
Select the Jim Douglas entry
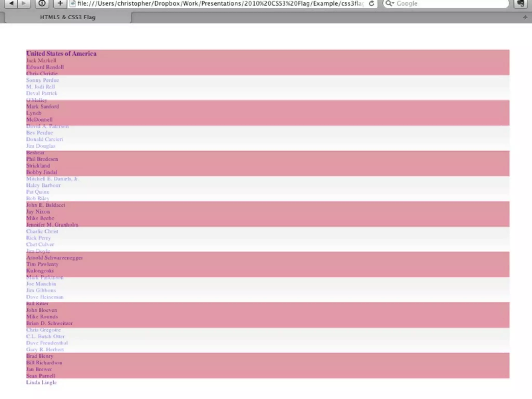click(x=41, y=146)
